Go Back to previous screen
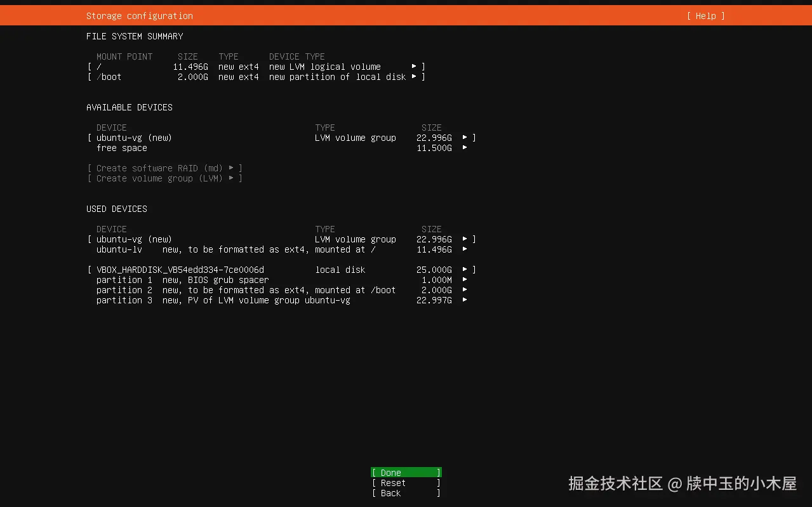The width and height of the screenshot is (812, 507). (x=406, y=493)
